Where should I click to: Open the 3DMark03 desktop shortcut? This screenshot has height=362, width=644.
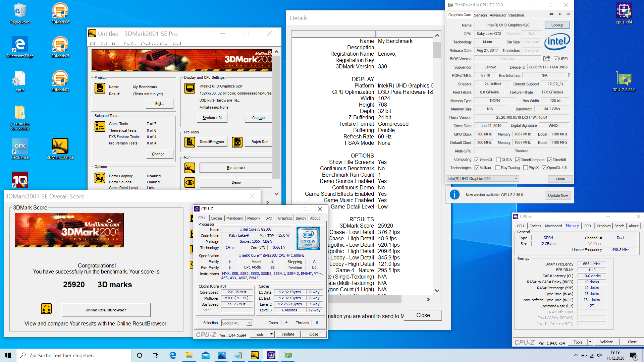pyautogui.click(x=60, y=81)
